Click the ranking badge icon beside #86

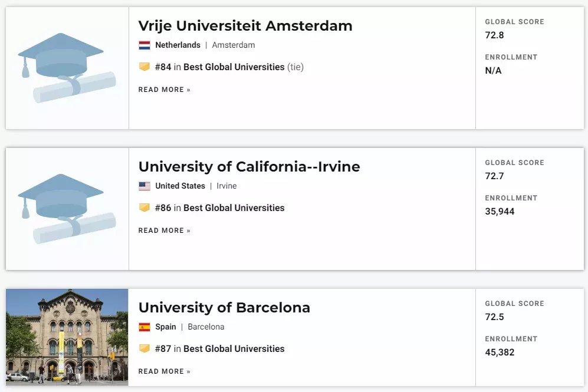pos(144,207)
